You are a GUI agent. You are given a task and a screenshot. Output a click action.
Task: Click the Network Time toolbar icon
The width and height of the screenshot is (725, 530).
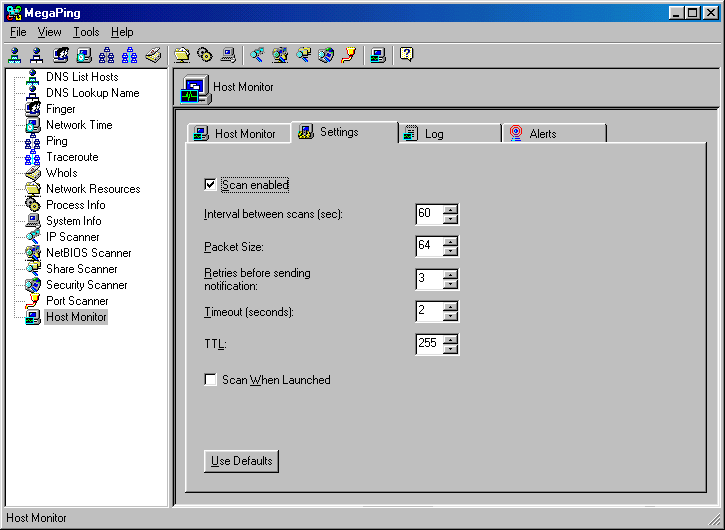point(84,55)
